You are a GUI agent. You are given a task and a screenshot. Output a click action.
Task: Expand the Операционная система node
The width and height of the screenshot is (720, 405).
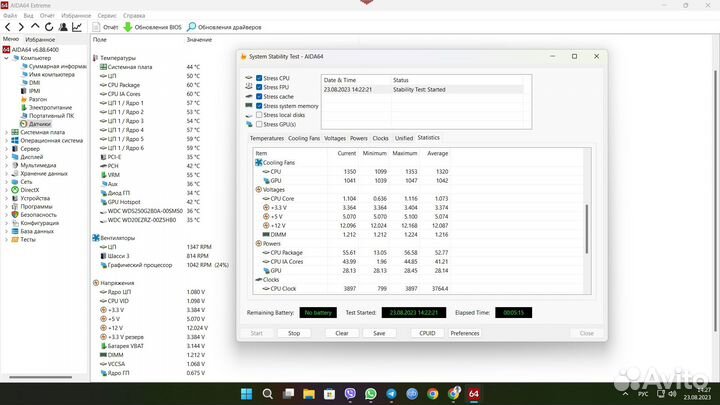(x=6, y=141)
